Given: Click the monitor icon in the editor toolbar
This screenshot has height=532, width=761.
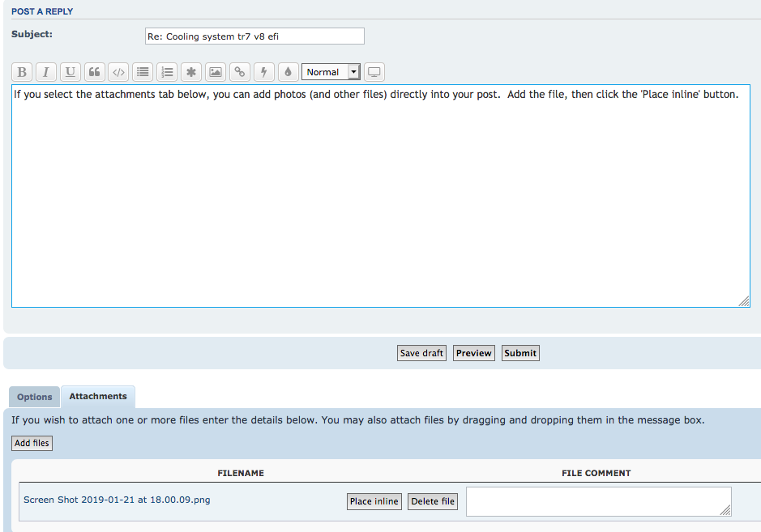Looking at the screenshot, I should pos(374,72).
